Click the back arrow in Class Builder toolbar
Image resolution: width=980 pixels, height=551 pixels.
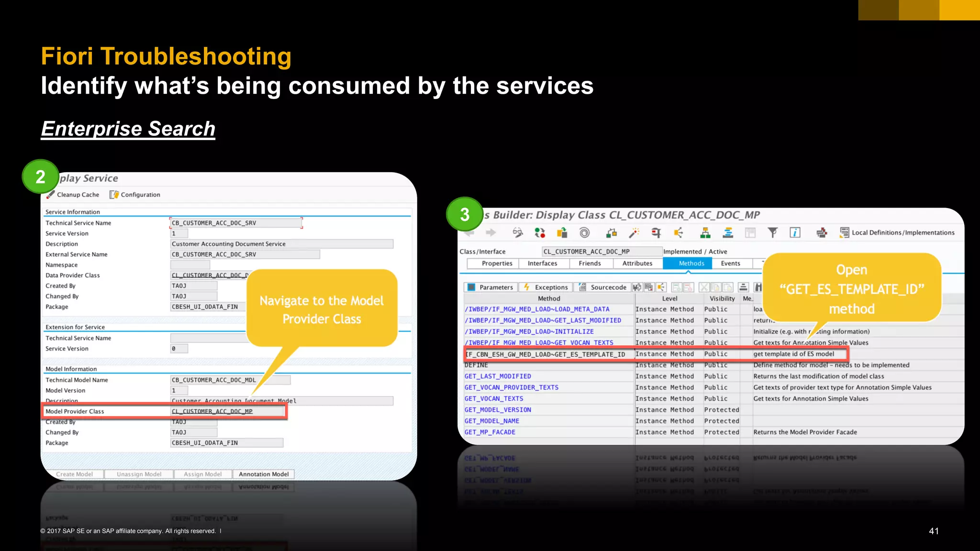coord(469,233)
